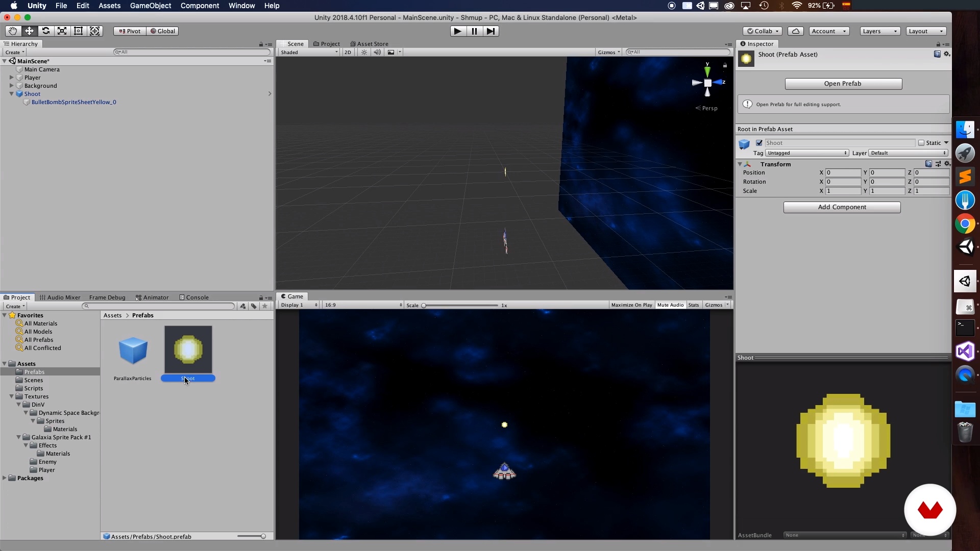Click the Step frame button
The image size is (980, 551).
pos(491,31)
